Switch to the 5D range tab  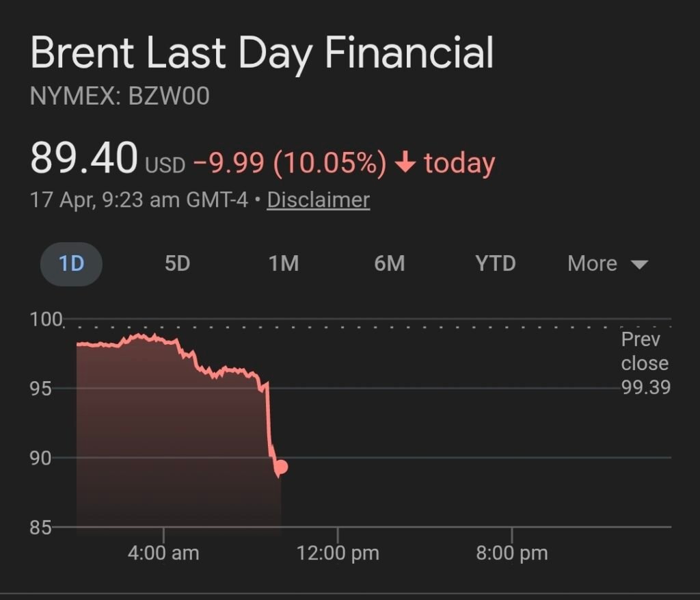pos(177,263)
